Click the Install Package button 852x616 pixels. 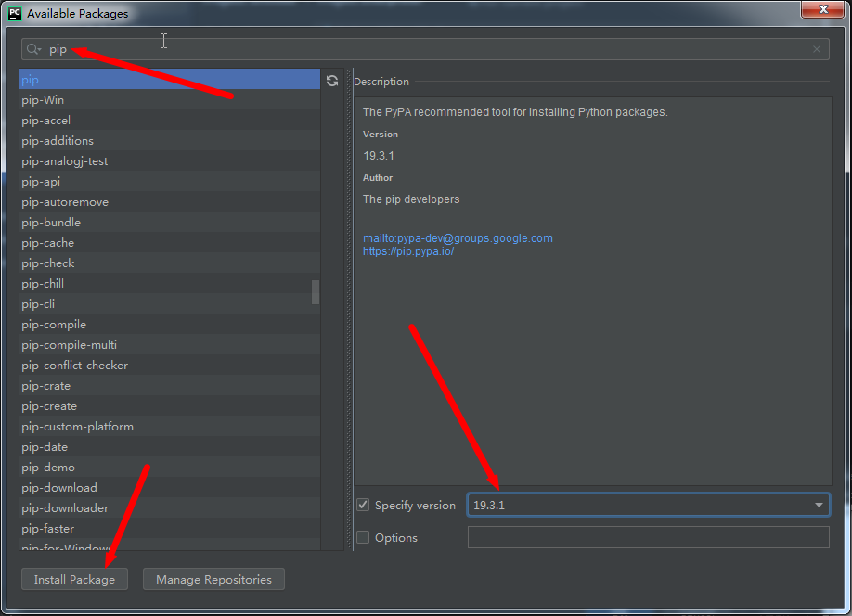[x=74, y=579]
